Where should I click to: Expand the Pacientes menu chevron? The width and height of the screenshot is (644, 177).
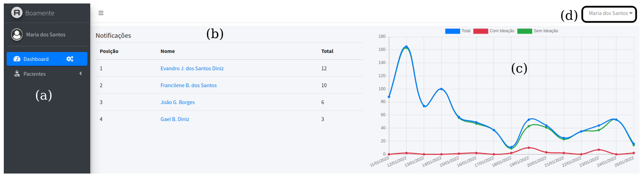pos(80,74)
